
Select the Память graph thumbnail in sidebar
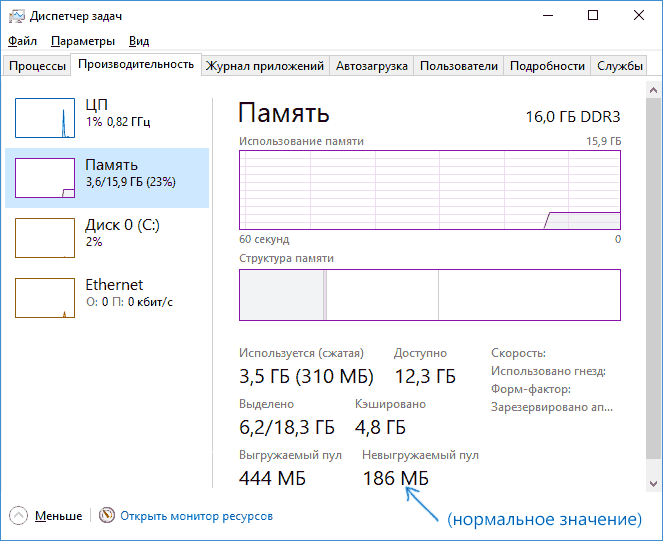[x=45, y=178]
